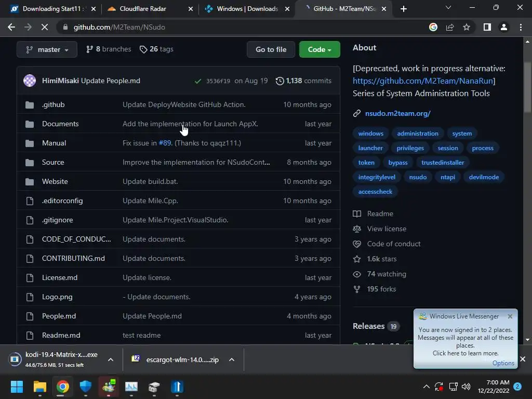This screenshot has height=399, width=532.
Task: Open the Website folder
Action: [x=55, y=181]
